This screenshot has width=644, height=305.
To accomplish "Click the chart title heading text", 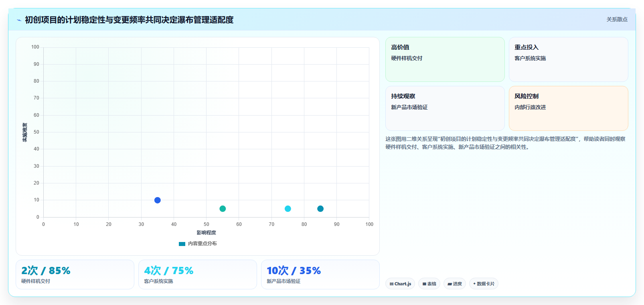I will 129,20.
